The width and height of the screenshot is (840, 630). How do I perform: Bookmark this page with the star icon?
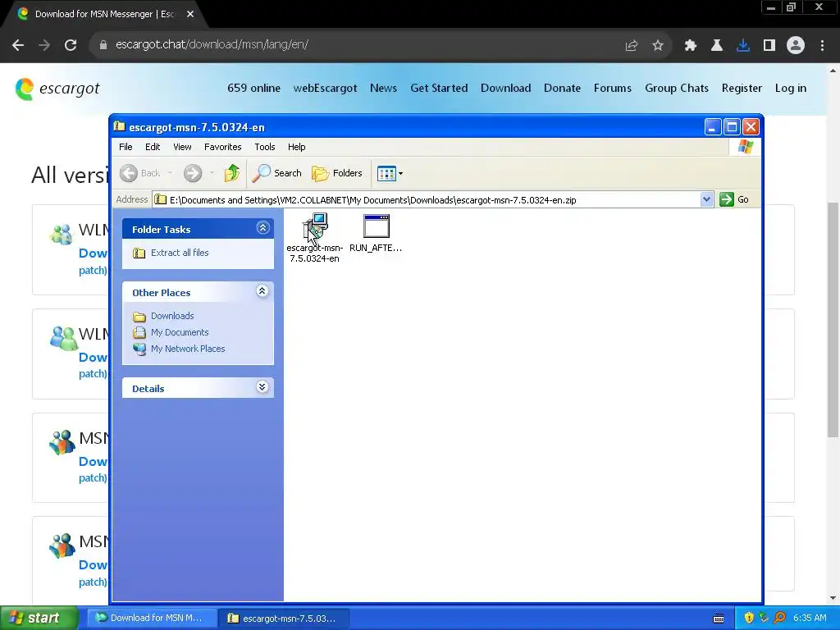click(x=658, y=46)
